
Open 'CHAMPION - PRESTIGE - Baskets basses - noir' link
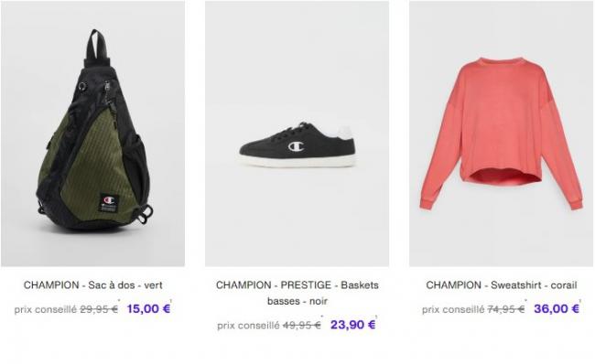(x=297, y=293)
